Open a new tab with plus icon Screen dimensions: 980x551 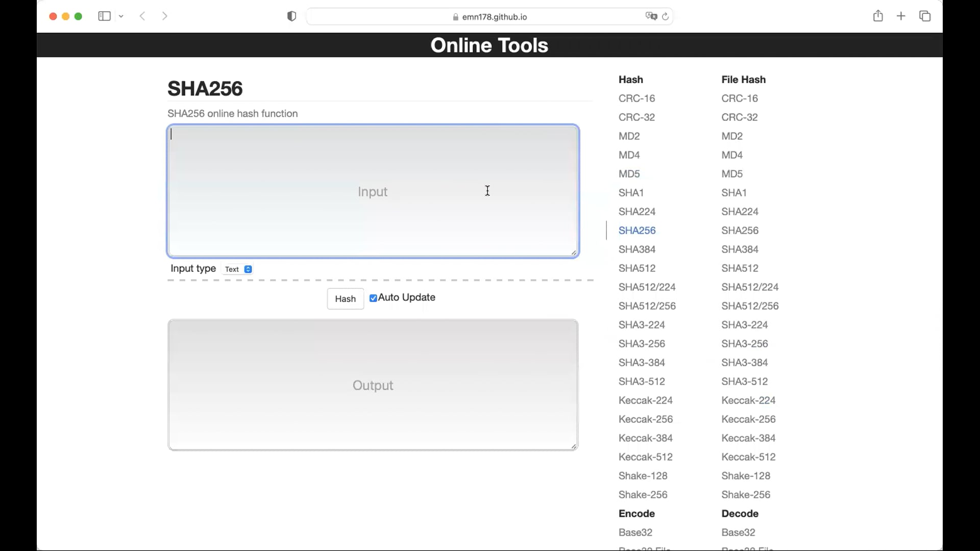pos(901,16)
